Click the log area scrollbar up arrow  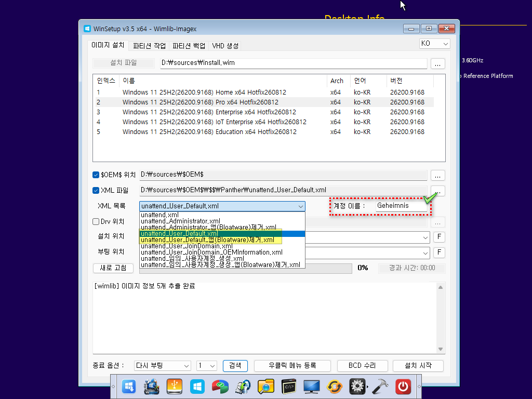coord(441,287)
